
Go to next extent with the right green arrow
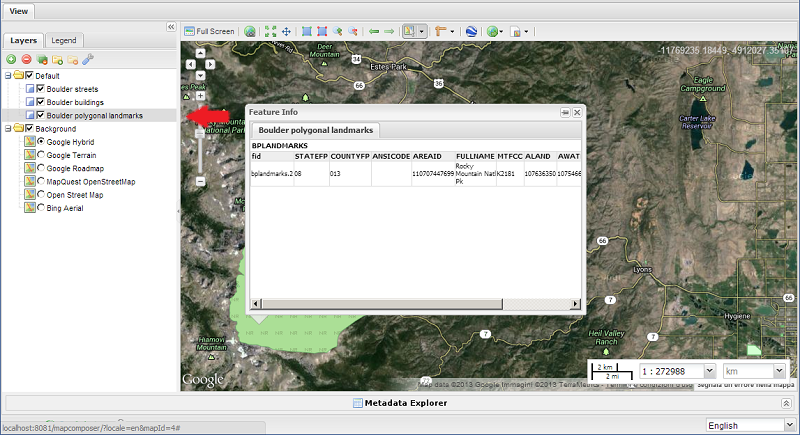[x=389, y=32]
